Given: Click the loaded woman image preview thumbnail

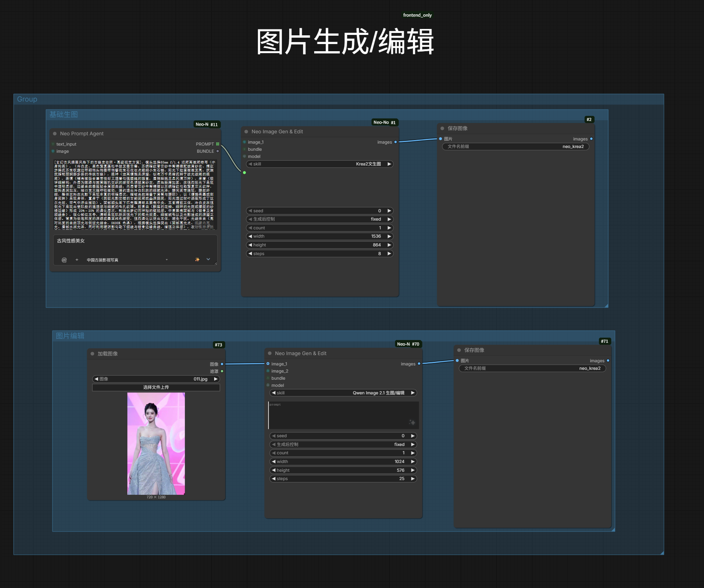Looking at the screenshot, I should coord(156,444).
